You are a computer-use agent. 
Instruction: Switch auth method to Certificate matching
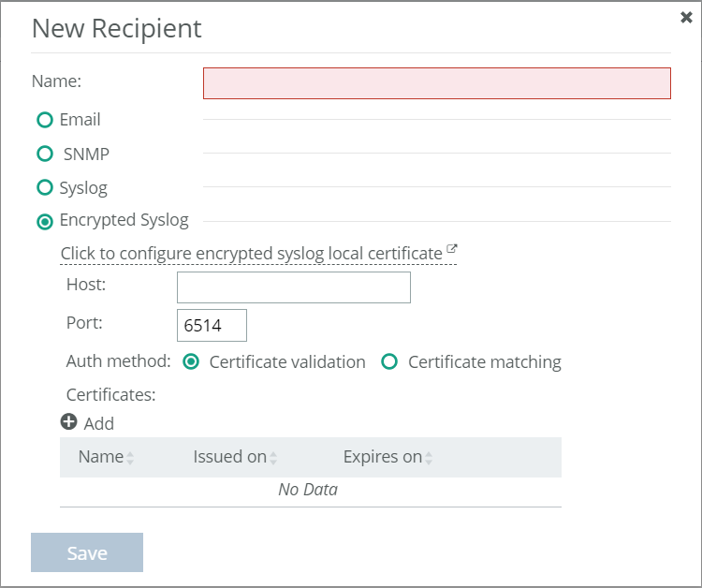389,362
